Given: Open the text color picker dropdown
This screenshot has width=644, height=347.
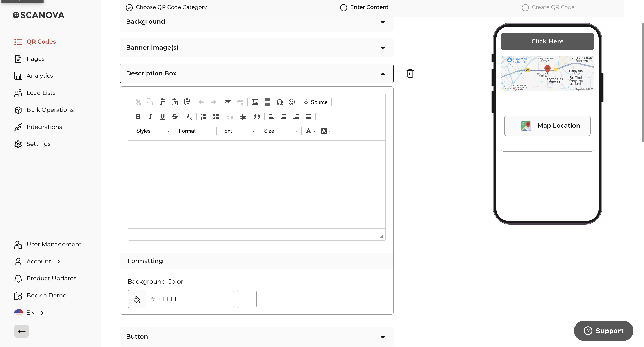Looking at the screenshot, I should pyautogui.click(x=311, y=131).
